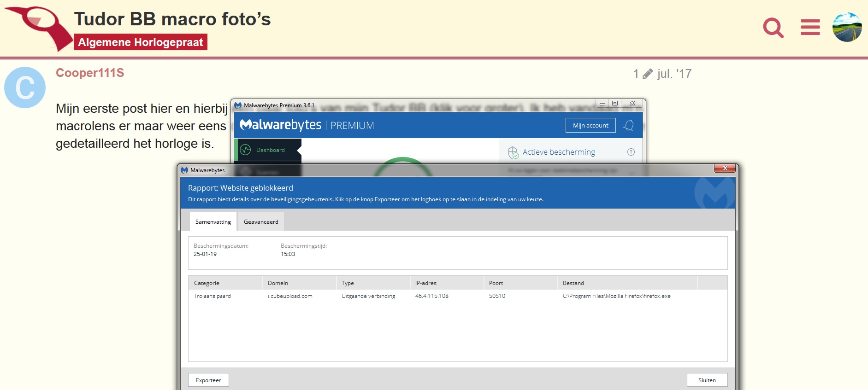The height and width of the screenshot is (390, 868).
Task: Click Malwarebytes Premium 3.6.1 title bar icon
Action: click(x=238, y=105)
